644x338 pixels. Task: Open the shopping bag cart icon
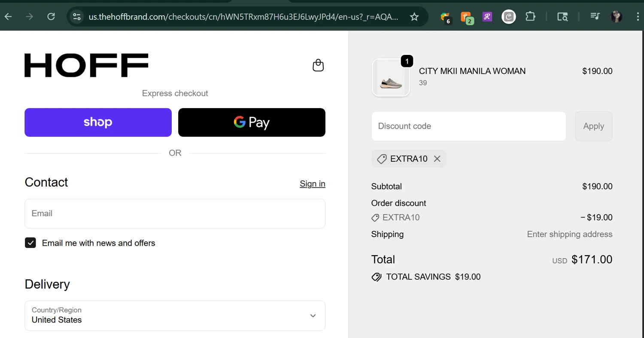pos(318,65)
